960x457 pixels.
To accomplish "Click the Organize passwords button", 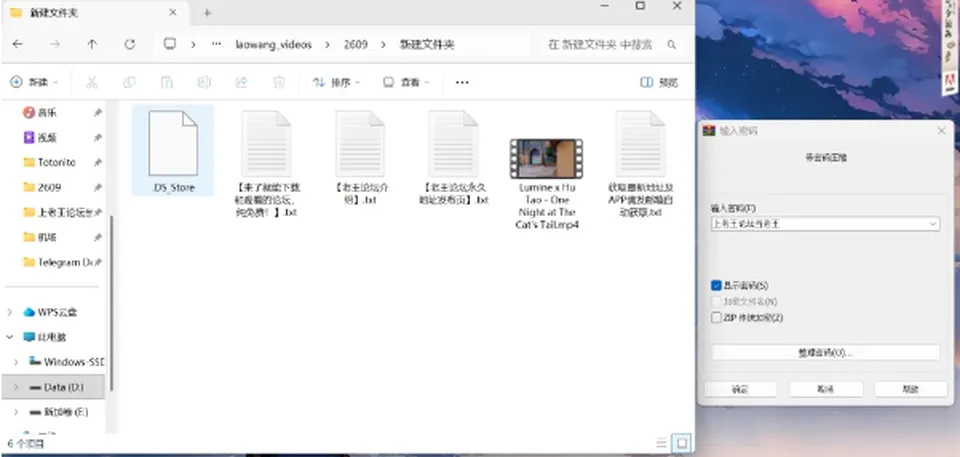I will point(825,353).
